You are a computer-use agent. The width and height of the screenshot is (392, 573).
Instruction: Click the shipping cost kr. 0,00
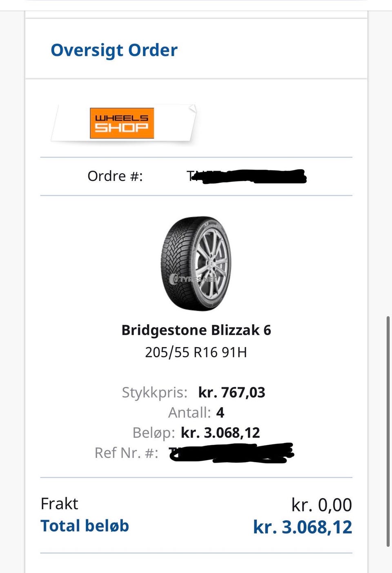[321, 505]
